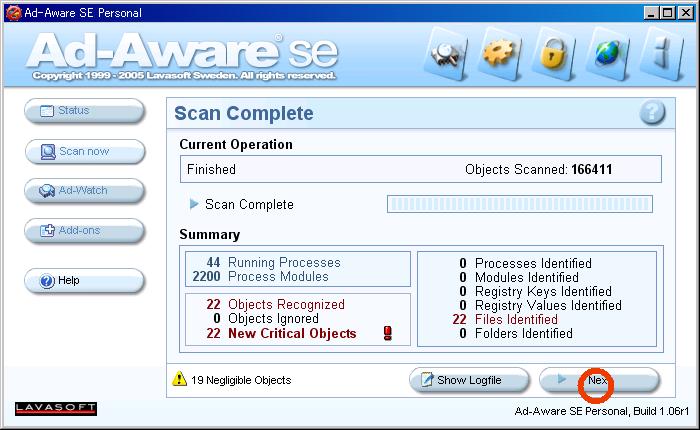Open settings via the gear icon
The image size is (700, 430).
[499, 53]
